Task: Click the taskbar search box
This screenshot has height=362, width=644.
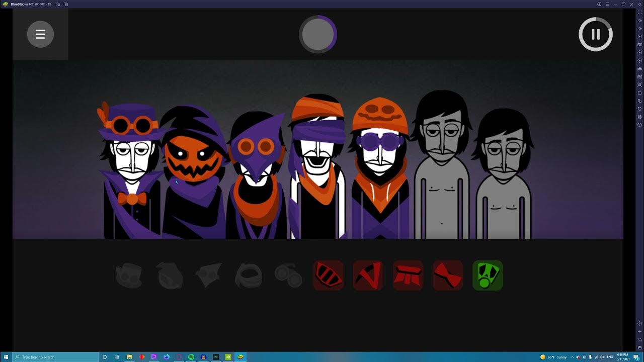Action: [55, 357]
